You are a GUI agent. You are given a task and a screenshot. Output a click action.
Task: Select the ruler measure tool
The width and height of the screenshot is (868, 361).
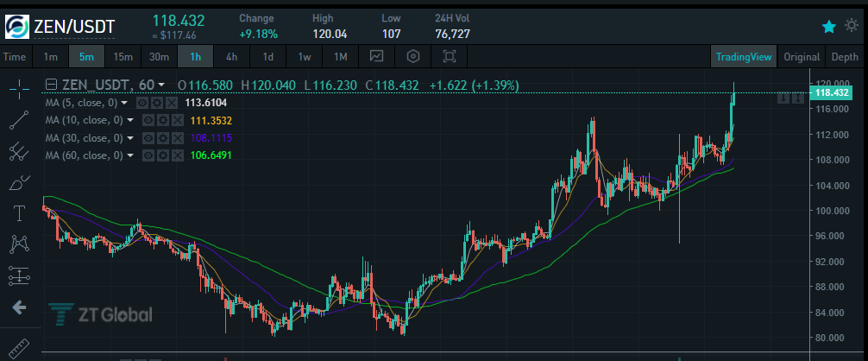coord(20,347)
